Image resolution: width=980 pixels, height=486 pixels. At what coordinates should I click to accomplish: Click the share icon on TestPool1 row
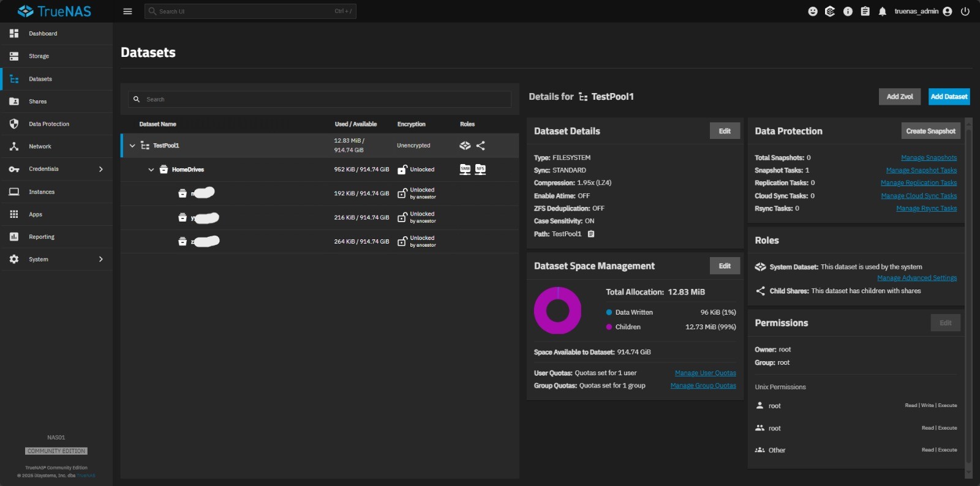(x=481, y=146)
